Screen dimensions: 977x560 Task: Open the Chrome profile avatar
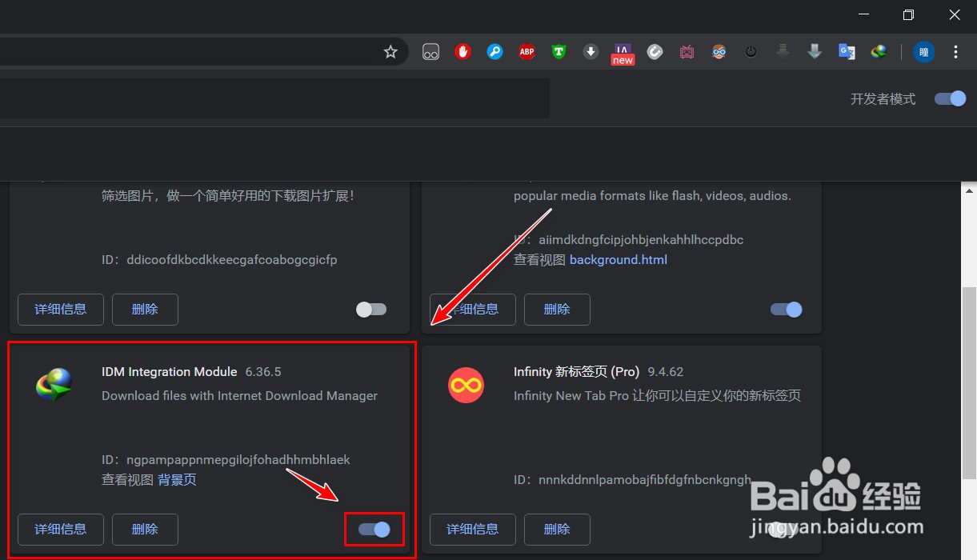tap(924, 52)
